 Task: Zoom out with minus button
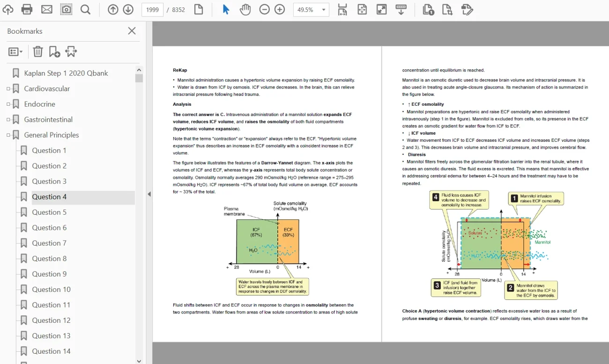point(265,9)
